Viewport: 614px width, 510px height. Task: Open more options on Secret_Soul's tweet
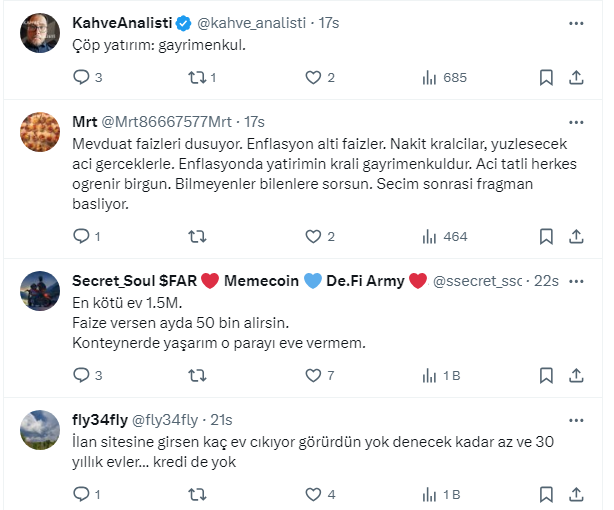tap(577, 281)
